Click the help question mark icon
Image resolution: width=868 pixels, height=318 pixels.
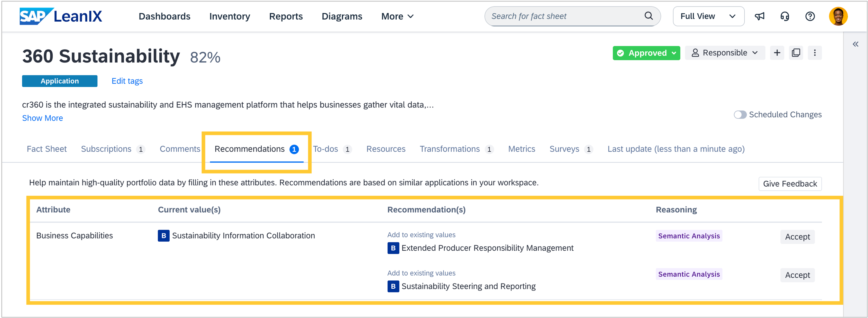[810, 16]
